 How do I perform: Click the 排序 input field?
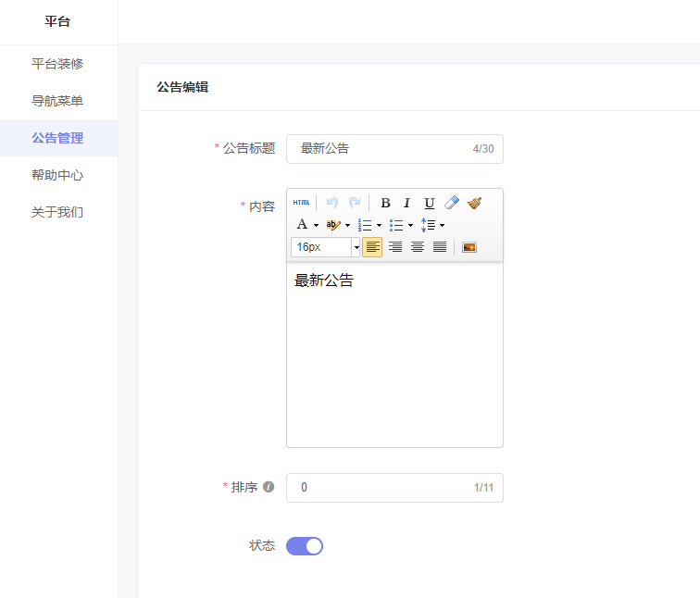(394, 488)
